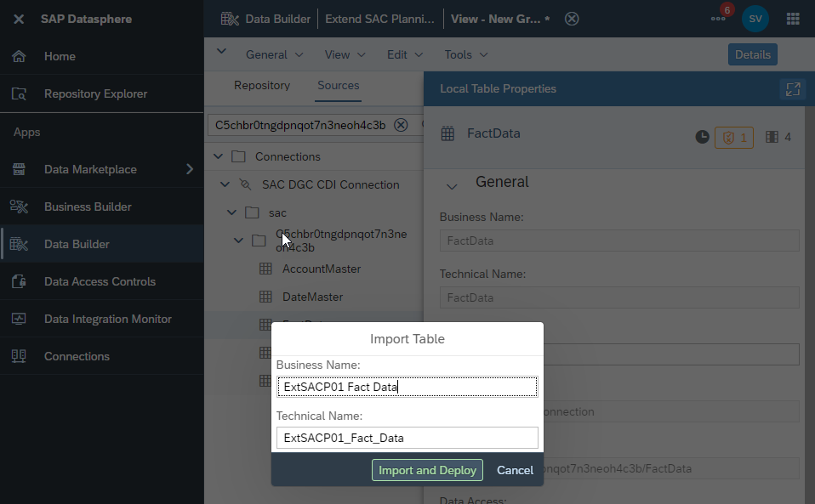
Task: Toggle the Details panel button
Action: click(x=752, y=54)
